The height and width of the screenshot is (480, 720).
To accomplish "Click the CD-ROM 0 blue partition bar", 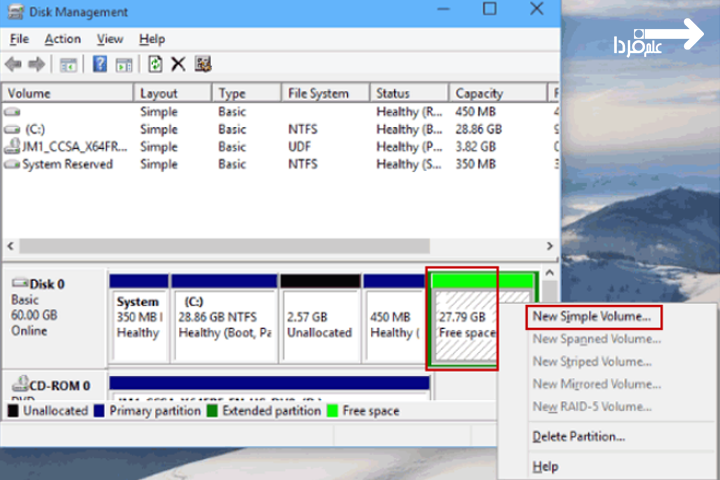I will [270, 383].
